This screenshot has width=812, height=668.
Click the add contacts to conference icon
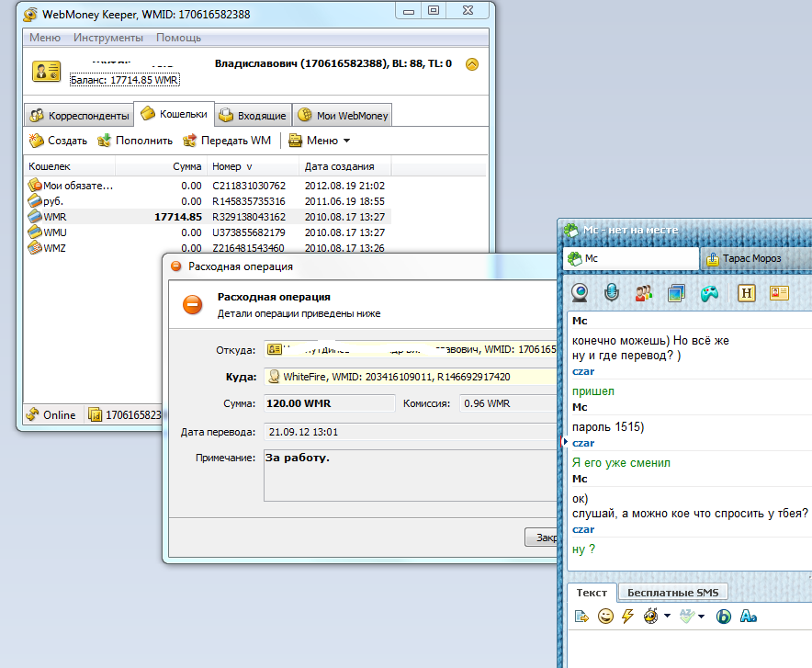coord(644,294)
